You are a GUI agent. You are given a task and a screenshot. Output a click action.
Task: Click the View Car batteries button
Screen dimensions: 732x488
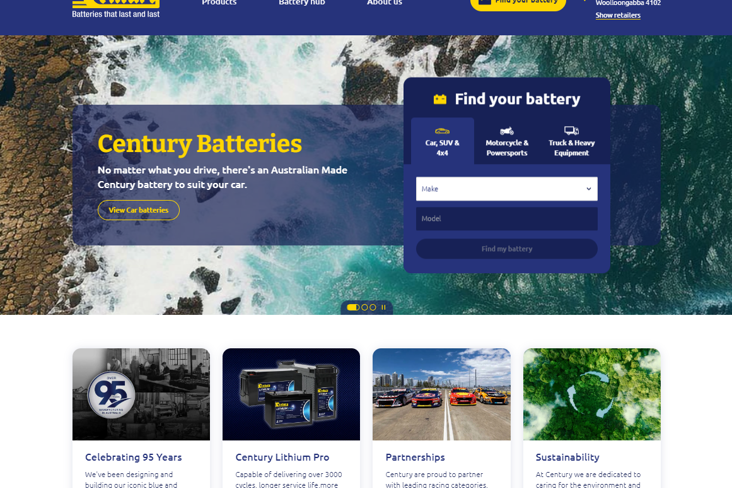coord(139,210)
